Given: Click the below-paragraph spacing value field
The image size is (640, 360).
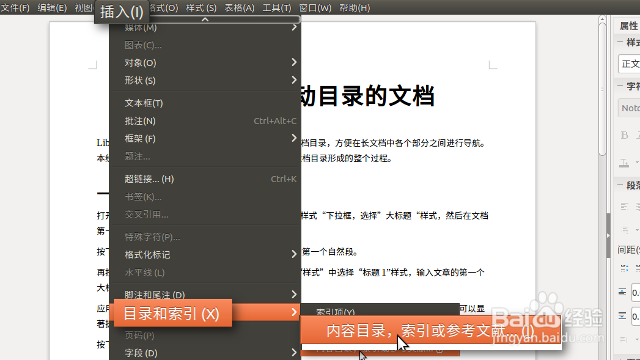Looking at the screenshot, I should pyautogui.click(x=636, y=316).
